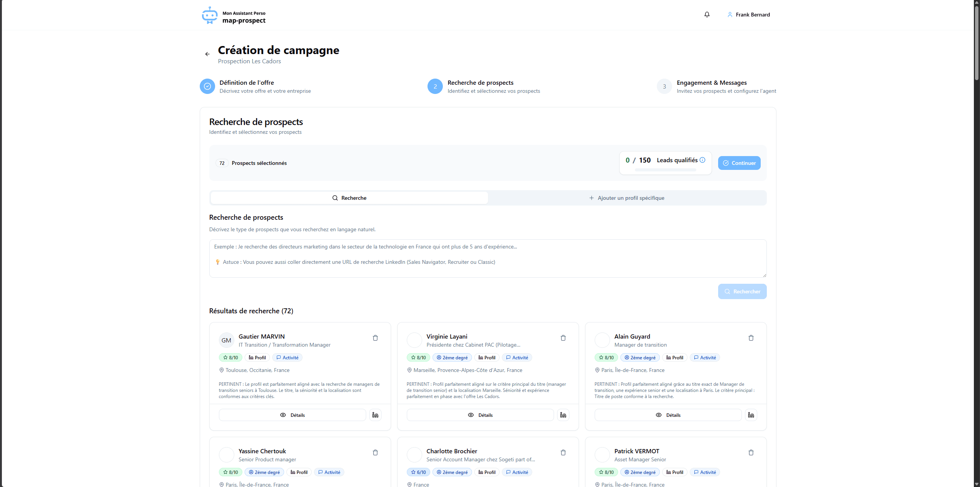This screenshot has width=980, height=487.
Task: Click the map-prospect robot logo
Action: (209, 15)
